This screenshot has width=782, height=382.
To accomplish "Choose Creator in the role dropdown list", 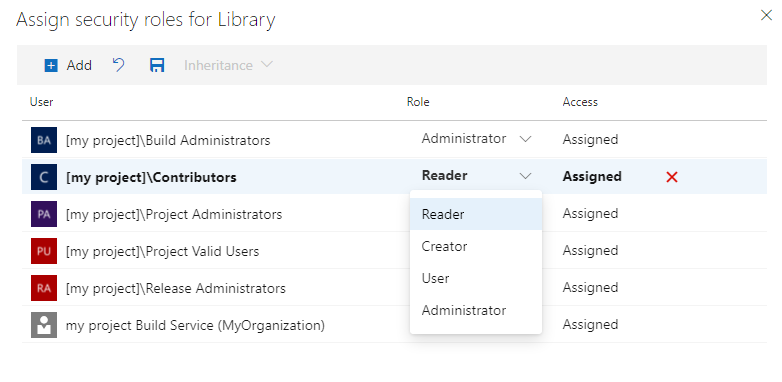I will pyautogui.click(x=476, y=246).
